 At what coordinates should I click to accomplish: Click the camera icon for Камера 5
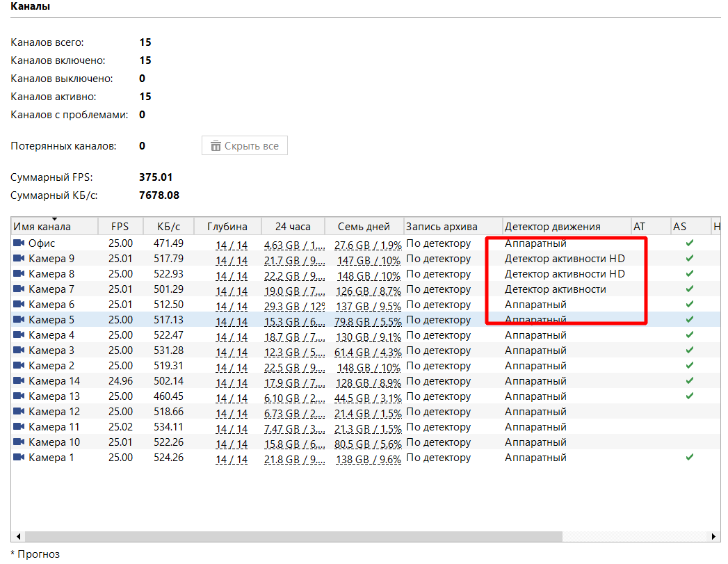(19, 320)
